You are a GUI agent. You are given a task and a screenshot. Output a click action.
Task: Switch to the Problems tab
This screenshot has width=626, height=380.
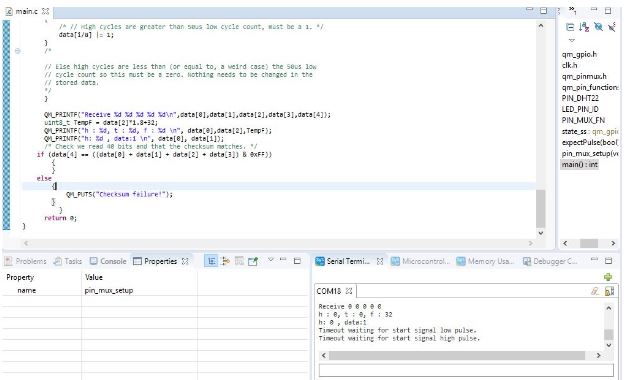tap(26, 261)
